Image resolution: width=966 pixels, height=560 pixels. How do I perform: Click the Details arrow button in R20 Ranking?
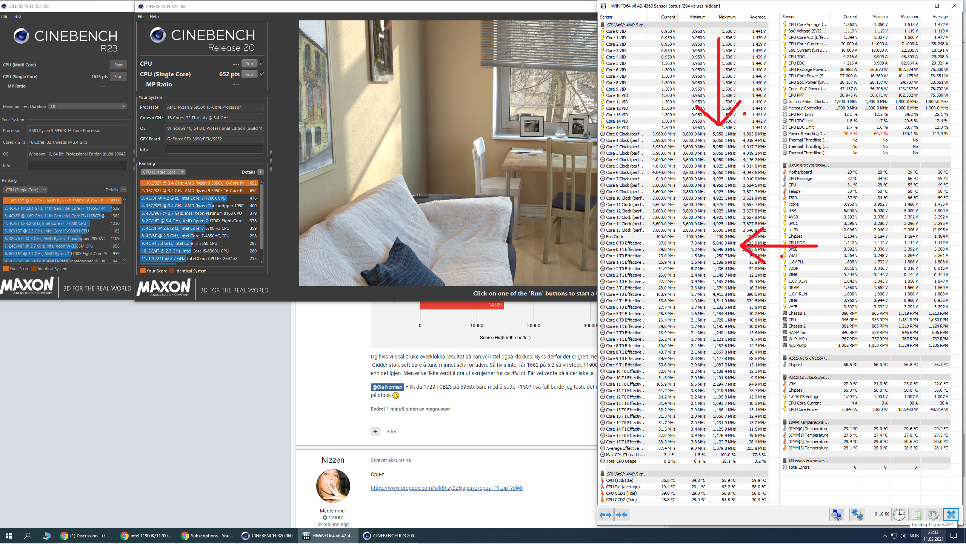pos(261,172)
